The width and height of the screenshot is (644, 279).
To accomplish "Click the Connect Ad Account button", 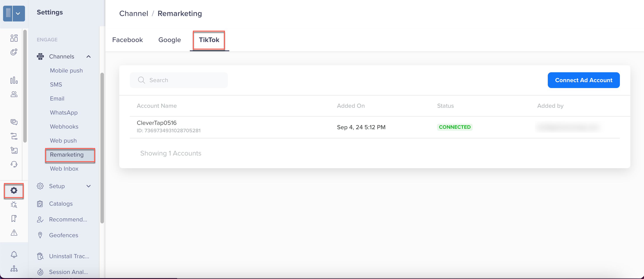I will tap(584, 80).
